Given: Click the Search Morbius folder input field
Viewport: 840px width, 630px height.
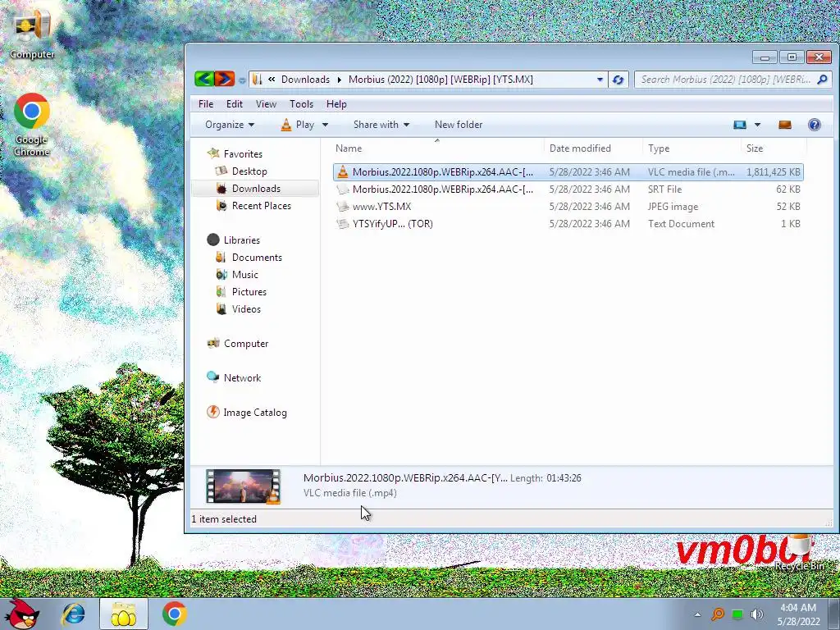Looking at the screenshot, I should click(726, 80).
